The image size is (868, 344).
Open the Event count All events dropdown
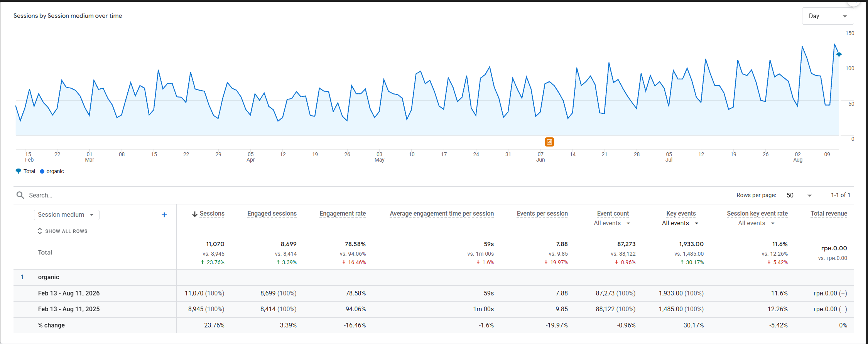[612, 223]
